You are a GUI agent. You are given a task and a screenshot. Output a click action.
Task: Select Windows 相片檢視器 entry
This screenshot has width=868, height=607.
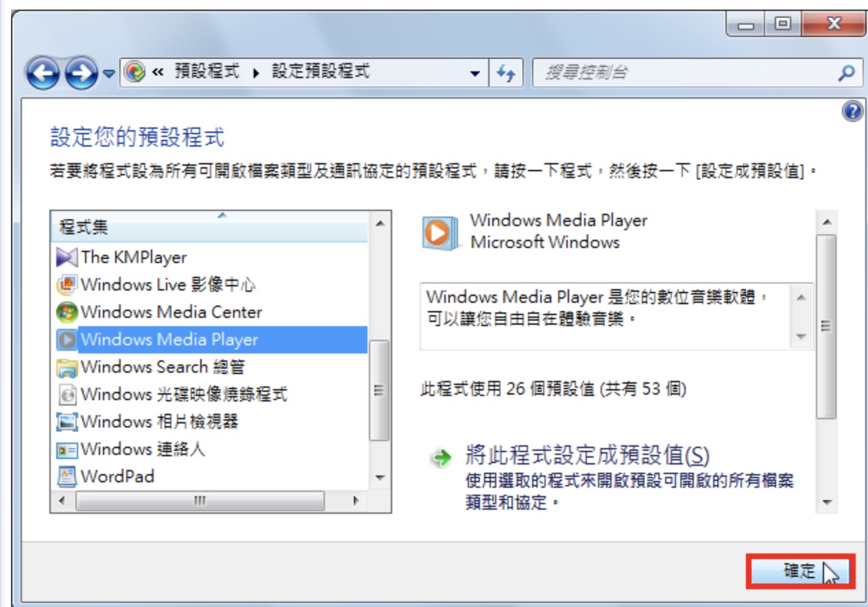pyautogui.click(x=159, y=421)
